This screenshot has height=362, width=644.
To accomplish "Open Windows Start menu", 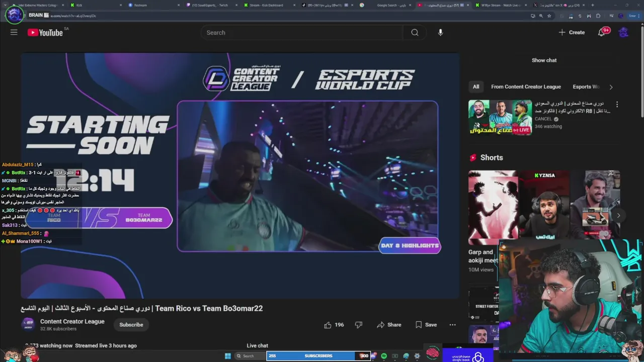I will [x=228, y=356].
